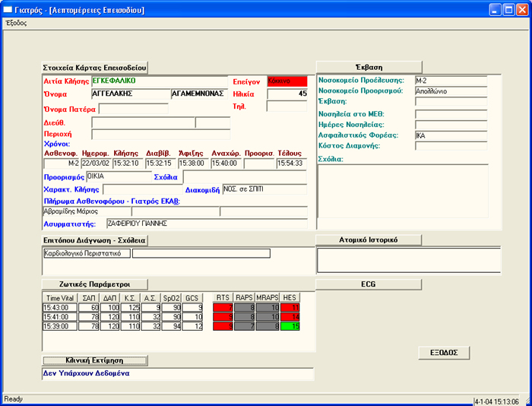Select the vital row time 15:41:00

click(60, 317)
